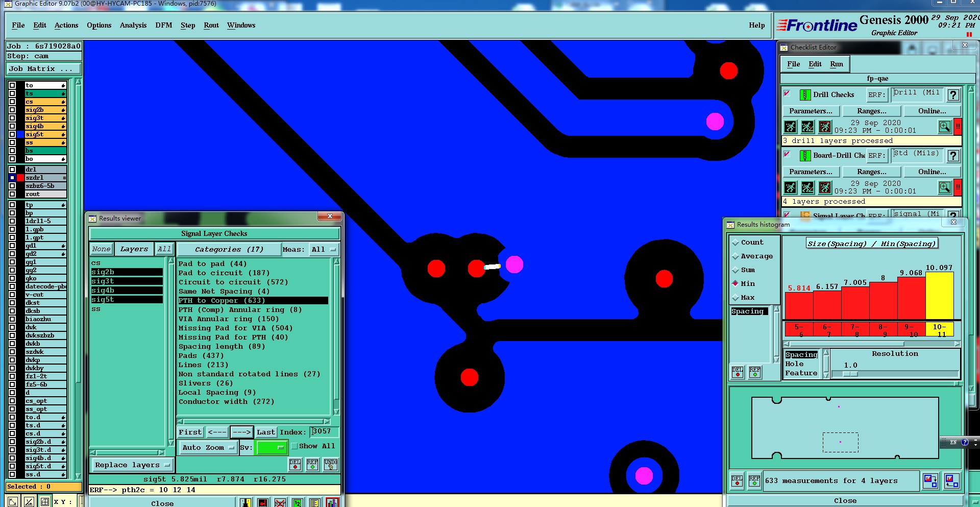The height and width of the screenshot is (507, 980).
Task: Click Layers button in Results viewer
Action: (134, 249)
